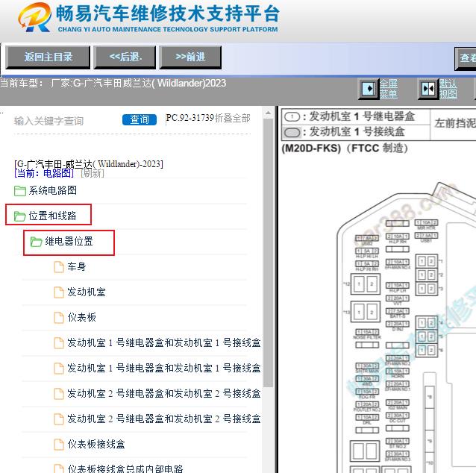Collapse the 位置和线路 folder

coord(52,216)
